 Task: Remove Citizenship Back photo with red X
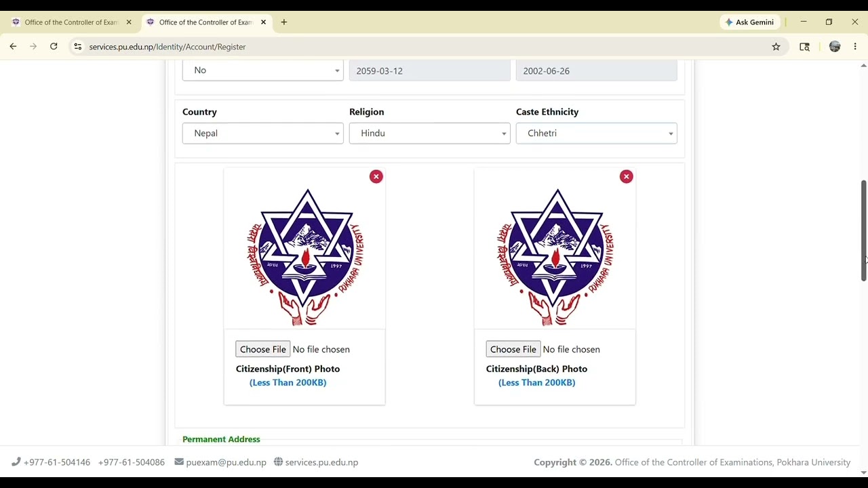627,177
